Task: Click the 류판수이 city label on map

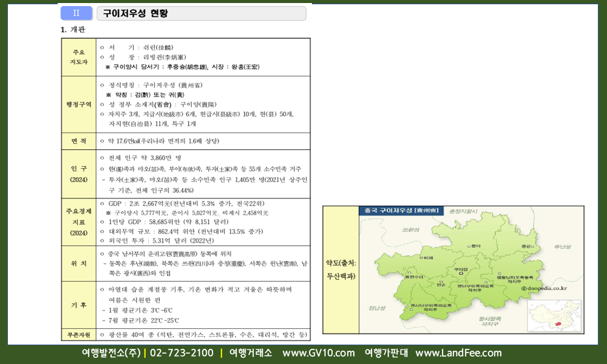Action: pyautogui.click(x=414, y=277)
